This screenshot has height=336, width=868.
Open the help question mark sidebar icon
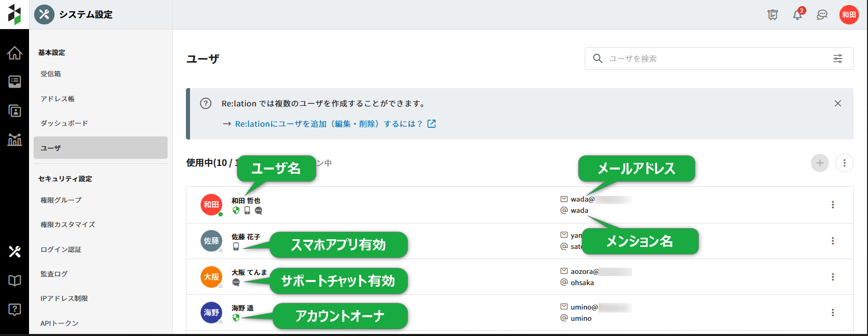(x=15, y=309)
